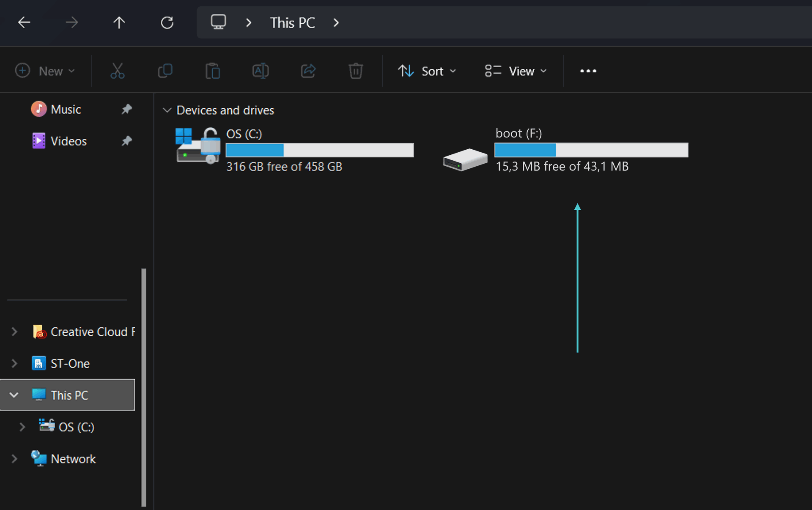Refresh the current folder view
This screenshot has height=510, width=812.
(167, 22)
